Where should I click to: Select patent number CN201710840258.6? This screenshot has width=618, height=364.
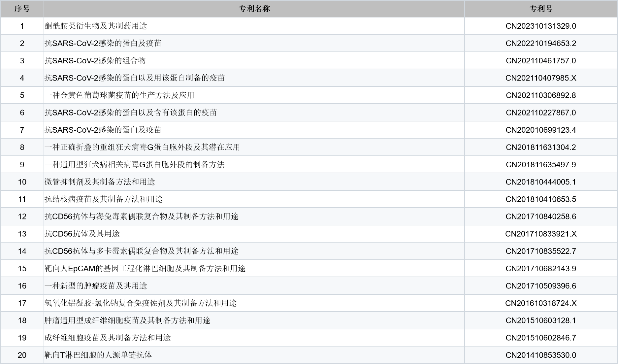pos(541,216)
